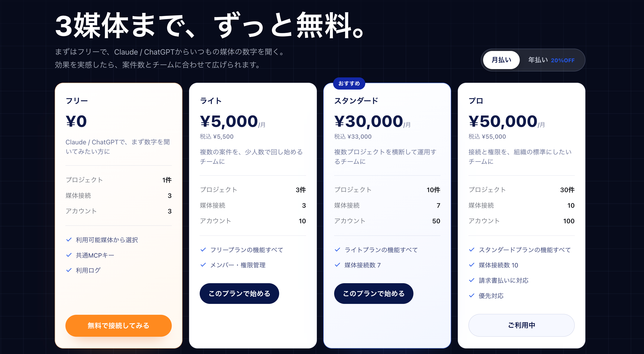Start the スタンダード plan with its button
This screenshot has height=354, width=644.
pyautogui.click(x=374, y=293)
